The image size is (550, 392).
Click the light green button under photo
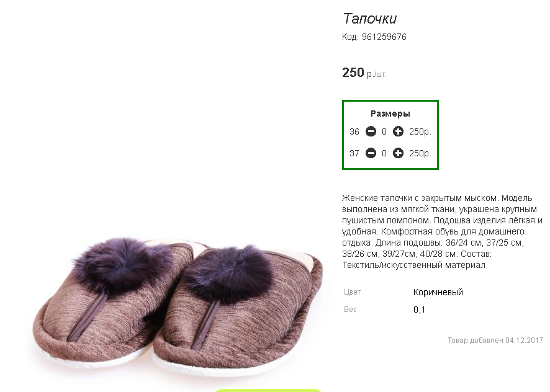coord(268,390)
